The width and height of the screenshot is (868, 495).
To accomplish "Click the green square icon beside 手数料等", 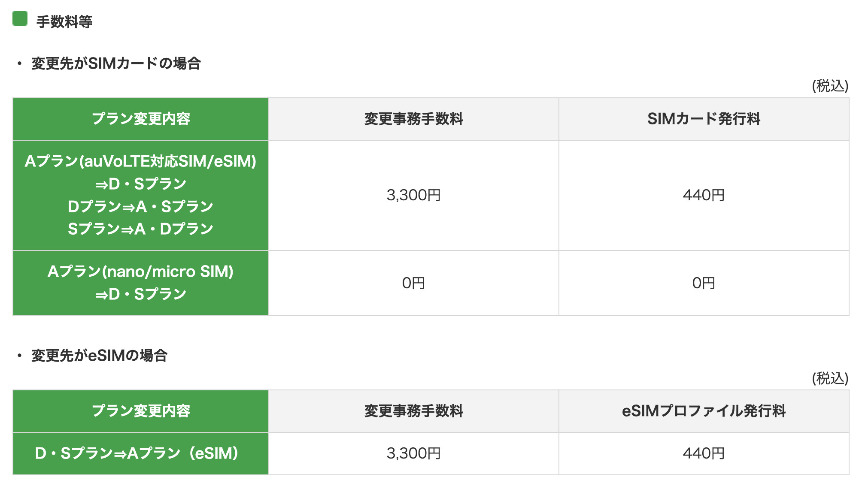I will [x=20, y=18].
